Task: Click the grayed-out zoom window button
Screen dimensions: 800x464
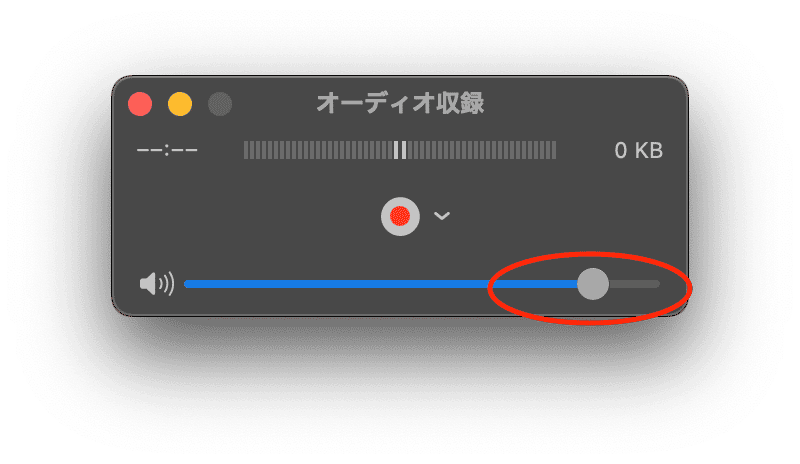Action: (220, 104)
